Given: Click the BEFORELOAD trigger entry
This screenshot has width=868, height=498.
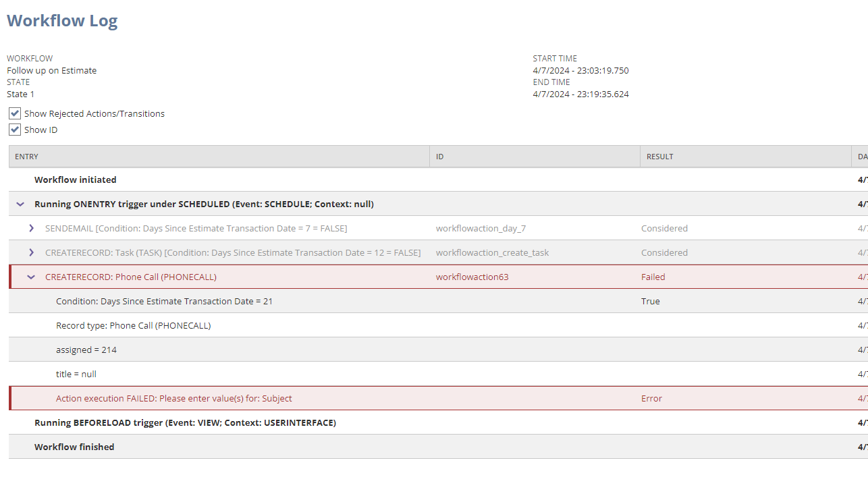Looking at the screenshot, I should (186, 422).
